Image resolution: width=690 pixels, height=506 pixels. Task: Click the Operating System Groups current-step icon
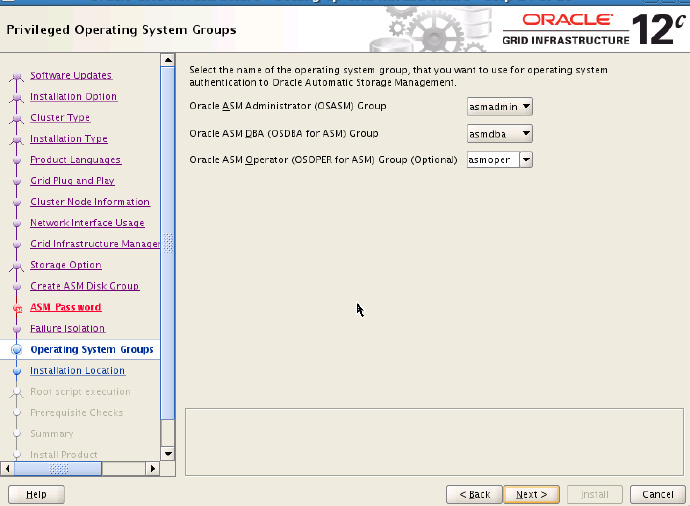(17, 350)
